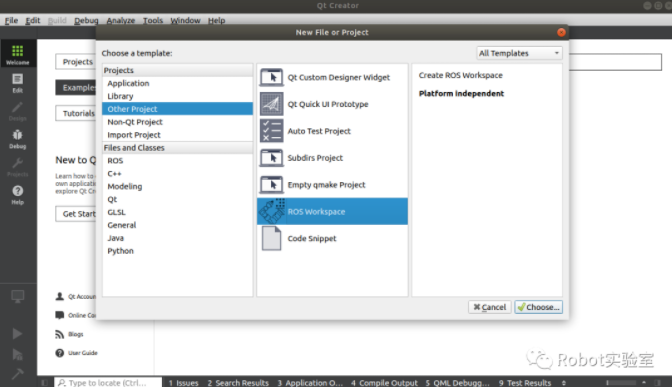This screenshot has height=387, width=672.
Task: Switch to Debug mode in the sidebar
Action: pos(18,139)
